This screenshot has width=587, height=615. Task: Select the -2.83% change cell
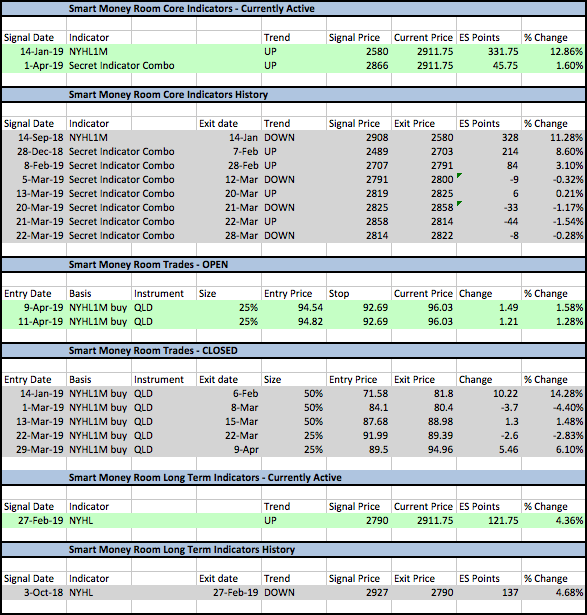click(x=568, y=435)
